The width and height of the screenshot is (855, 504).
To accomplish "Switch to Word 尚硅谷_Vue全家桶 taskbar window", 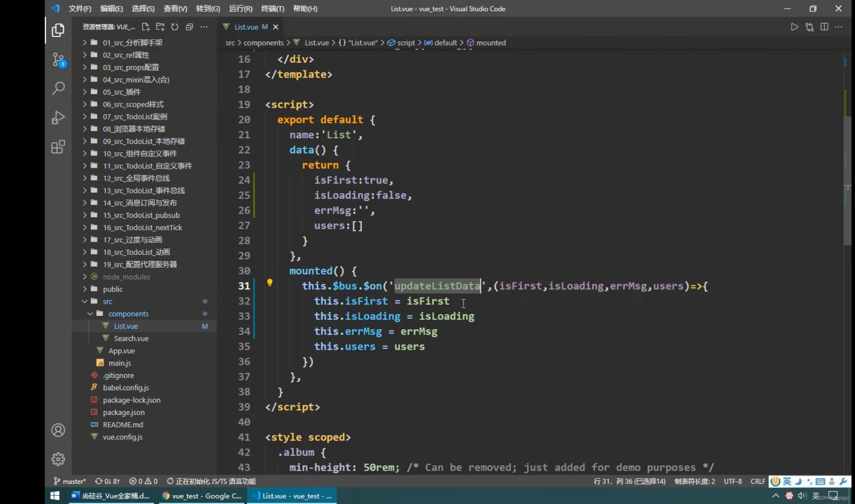I will [111, 496].
